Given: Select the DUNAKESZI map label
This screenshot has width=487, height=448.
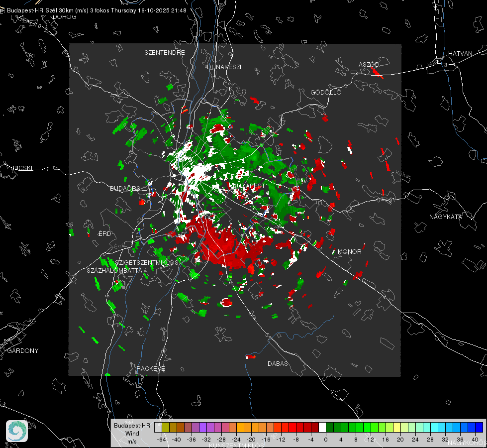Looking at the screenshot, I should 224,67.
